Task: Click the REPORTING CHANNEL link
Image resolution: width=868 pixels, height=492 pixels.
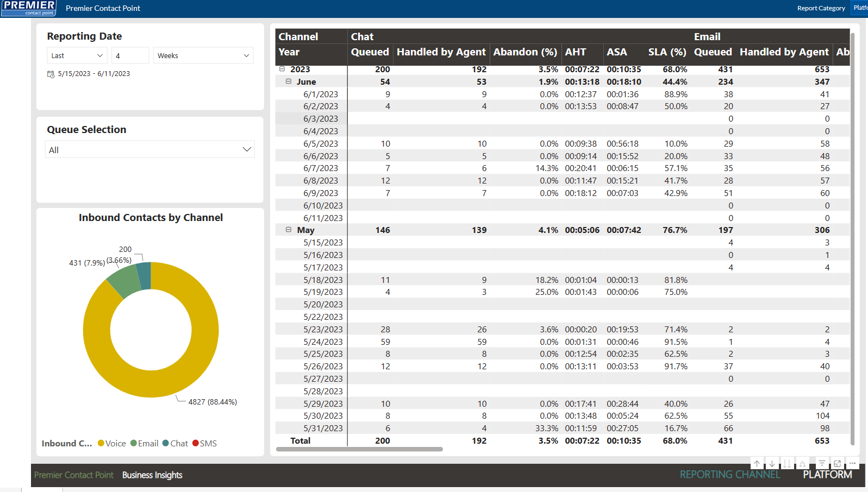Action: point(730,475)
